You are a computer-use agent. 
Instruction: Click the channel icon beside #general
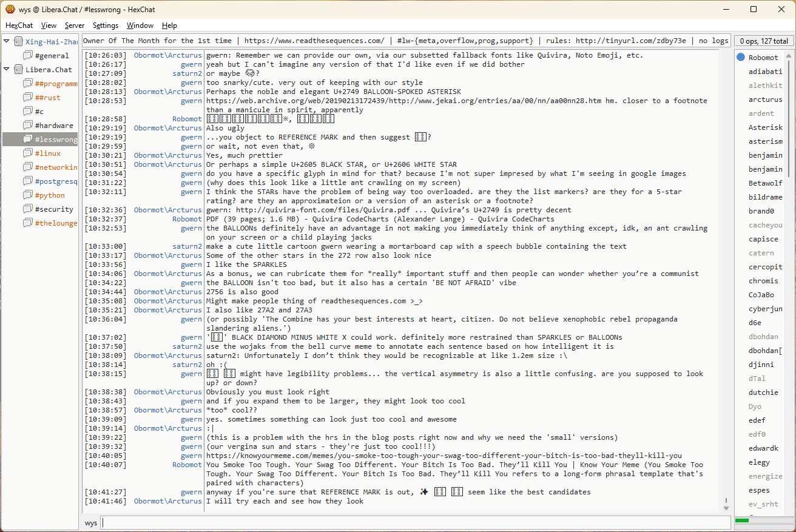pos(28,56)
